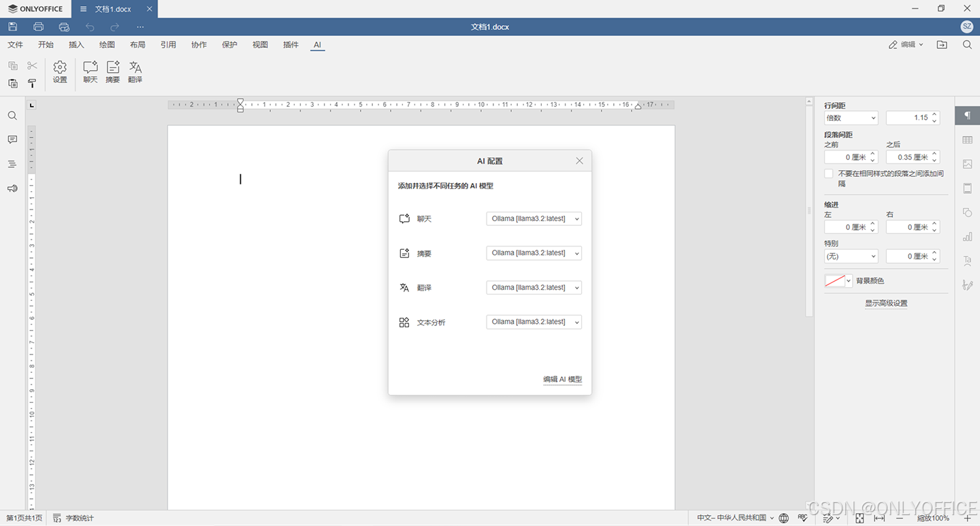The image size is (980, 526).
Task: Click the 之后 0.35 厘米 spacing field
Action: tap(913, 157)
